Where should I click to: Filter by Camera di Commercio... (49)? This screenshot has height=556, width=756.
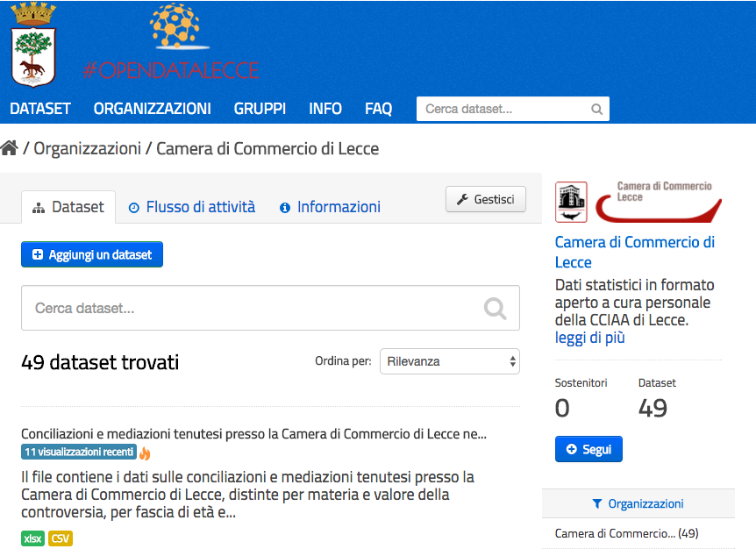click(627, 533)
